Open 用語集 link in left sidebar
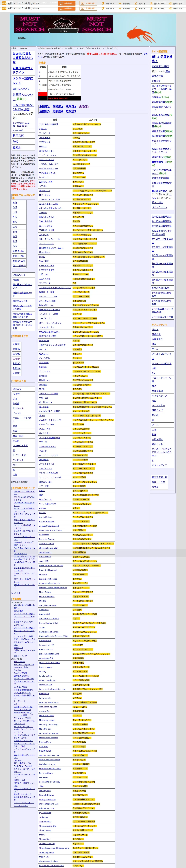 coord(16,280)
